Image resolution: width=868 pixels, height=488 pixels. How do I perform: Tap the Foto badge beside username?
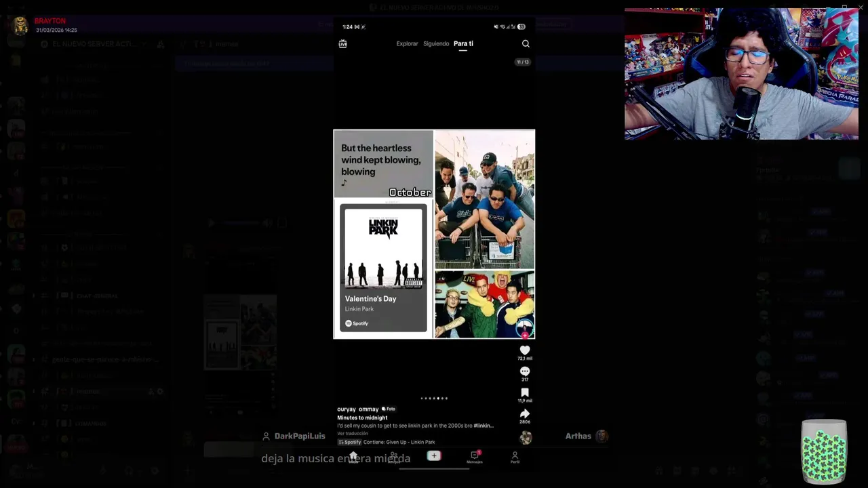[389, 409]
